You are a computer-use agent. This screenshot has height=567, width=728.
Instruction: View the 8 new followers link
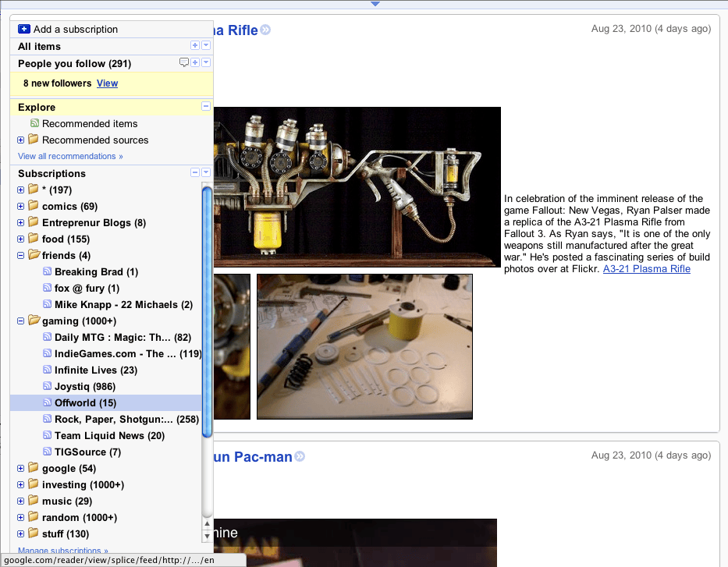[107, 83]
